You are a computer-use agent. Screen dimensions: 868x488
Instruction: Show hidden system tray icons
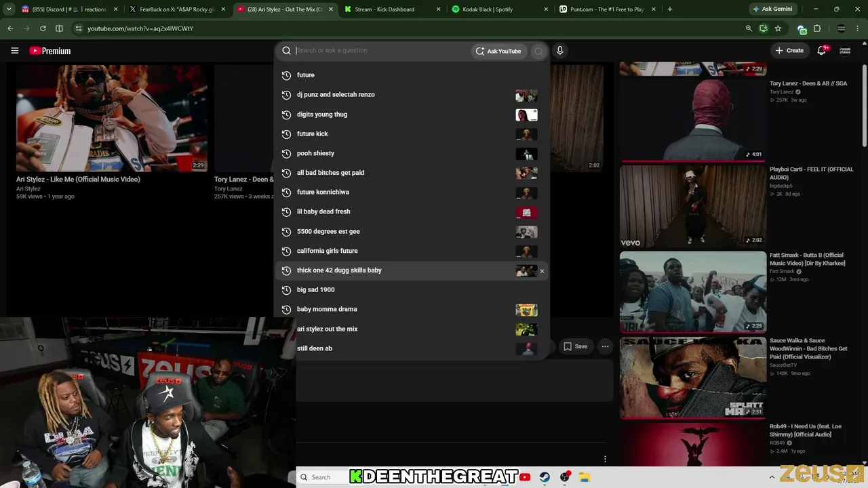click(772, 477)
